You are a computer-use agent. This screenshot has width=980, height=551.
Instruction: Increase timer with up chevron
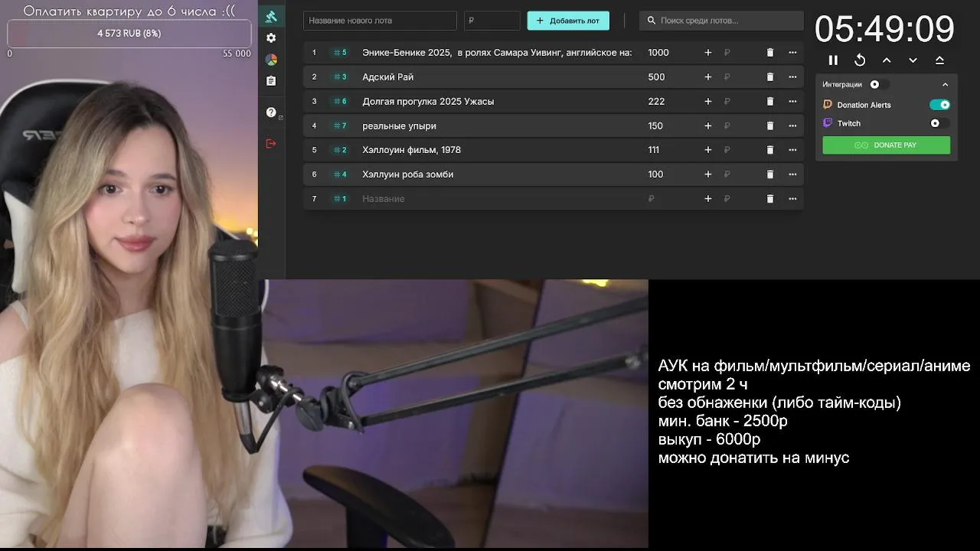tap(887, 60)
